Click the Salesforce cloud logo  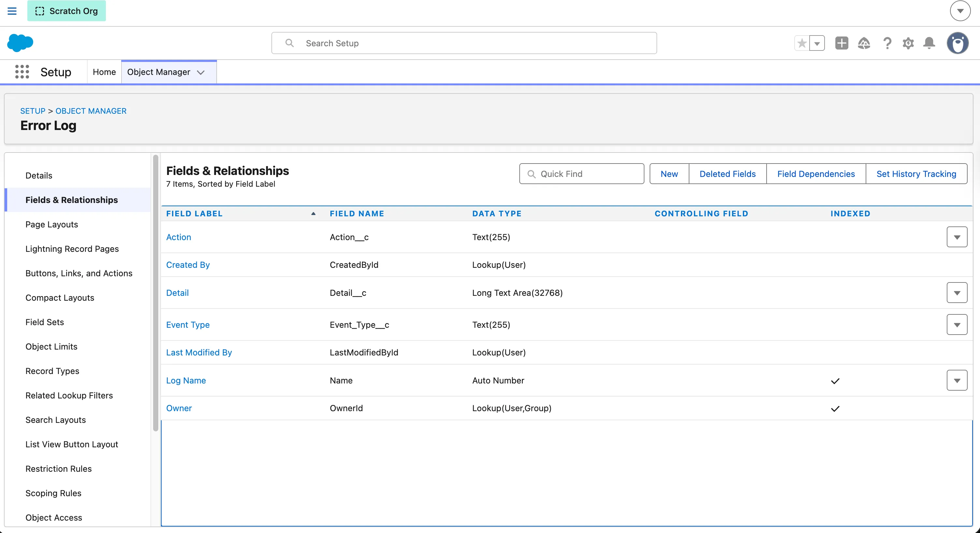point(20,43)
